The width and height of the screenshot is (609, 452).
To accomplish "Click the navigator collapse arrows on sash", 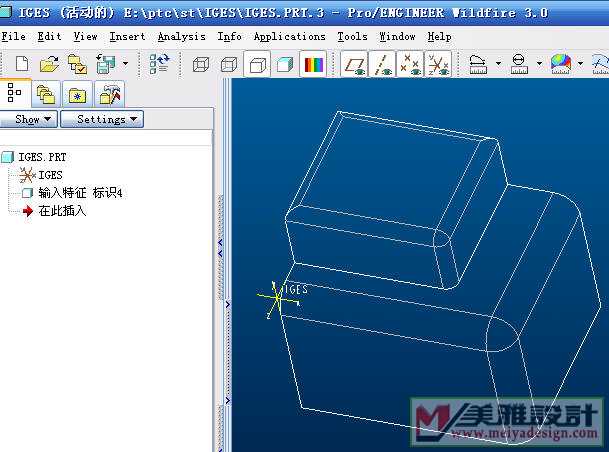I will click(x=220, y=248).
